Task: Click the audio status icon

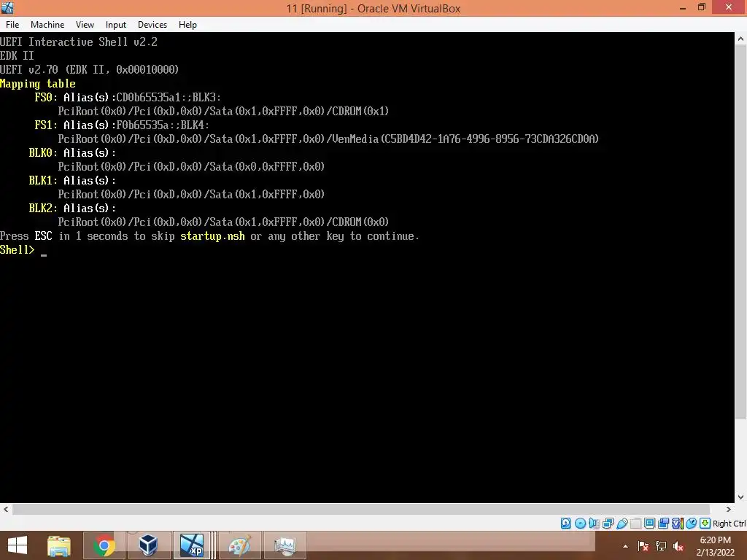Action: [x=594, y=524]
